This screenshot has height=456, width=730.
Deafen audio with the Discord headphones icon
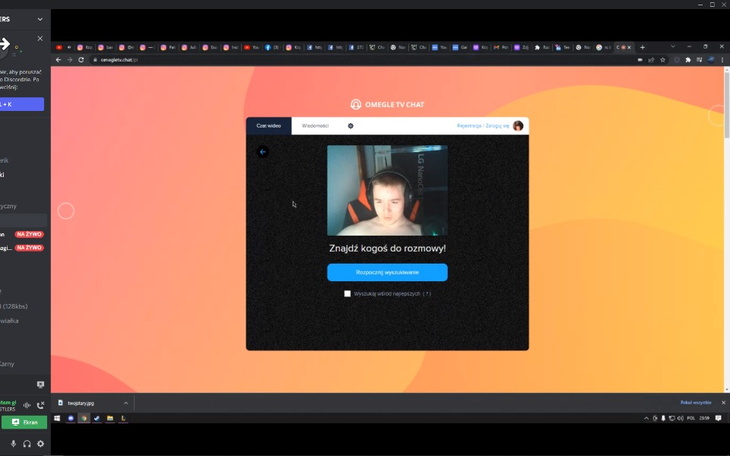27,444
